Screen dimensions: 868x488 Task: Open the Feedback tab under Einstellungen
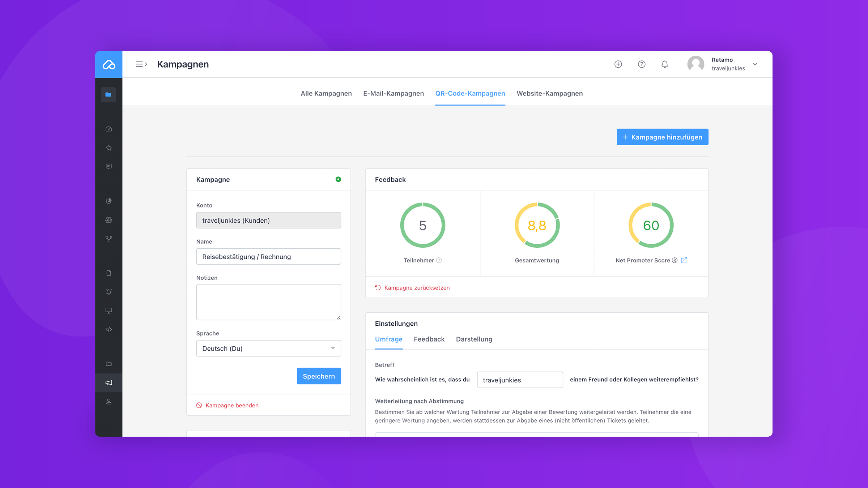(429, 339)
